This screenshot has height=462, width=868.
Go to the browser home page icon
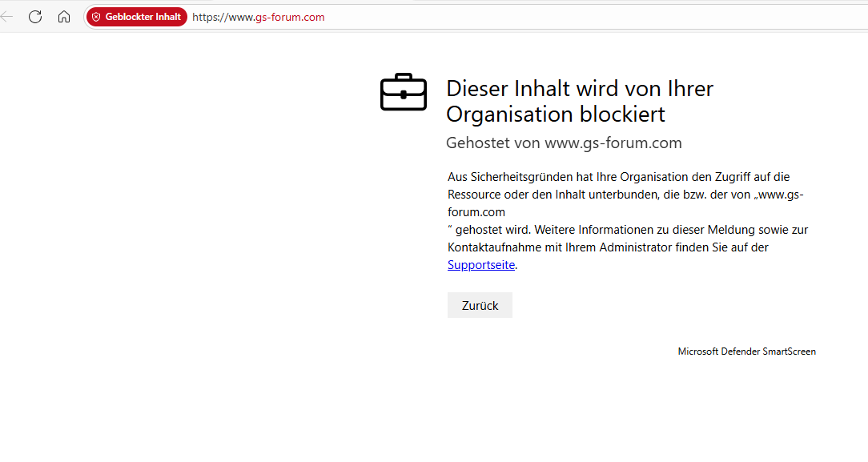(x=64, y=17)
